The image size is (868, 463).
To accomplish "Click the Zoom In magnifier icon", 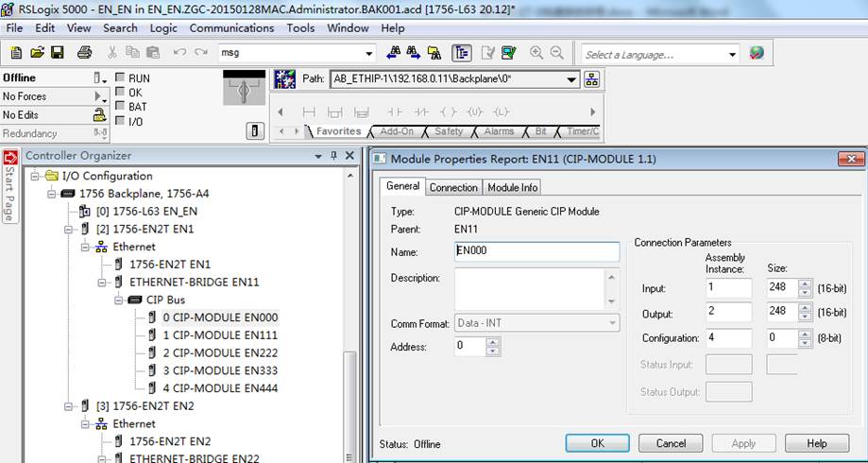I will (x=536, y=53).
